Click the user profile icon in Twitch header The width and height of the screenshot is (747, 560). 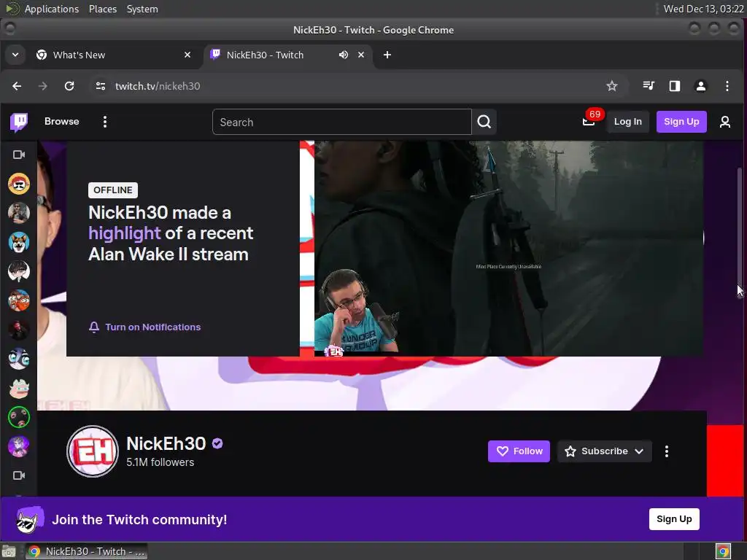point(725,122)
